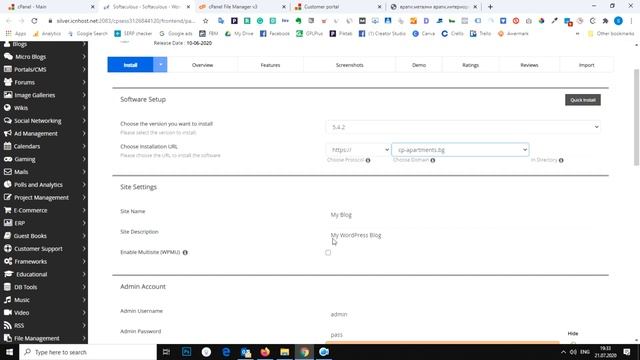Open the Forums category icon

8,82
